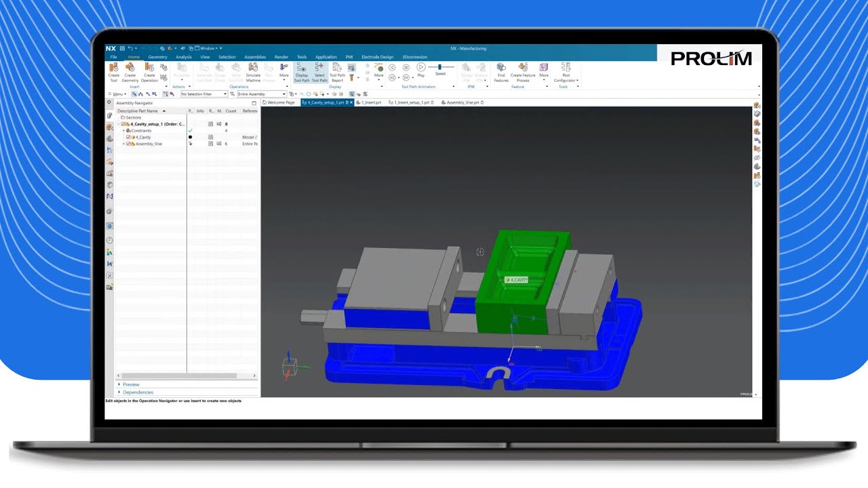Open the History clock sidebar icon
This screenshot has width=868, height=488.
tap(110, 241)
